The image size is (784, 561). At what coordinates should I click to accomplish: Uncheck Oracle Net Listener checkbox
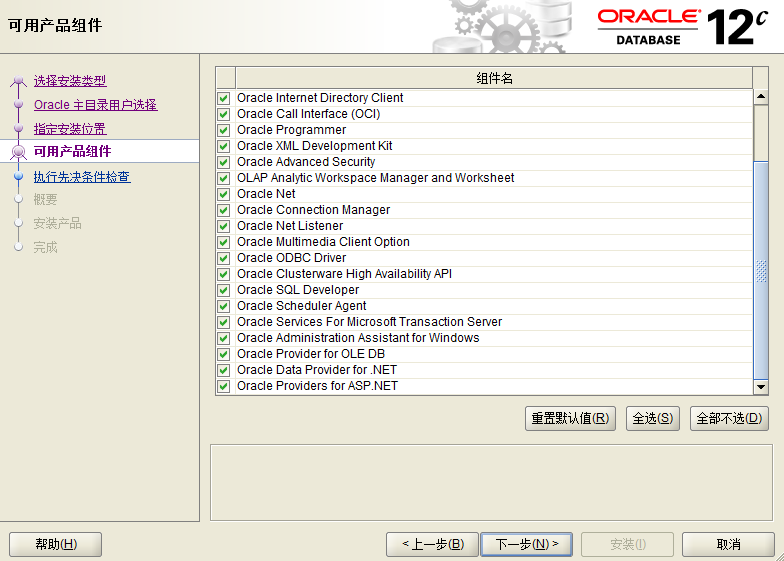224,226
